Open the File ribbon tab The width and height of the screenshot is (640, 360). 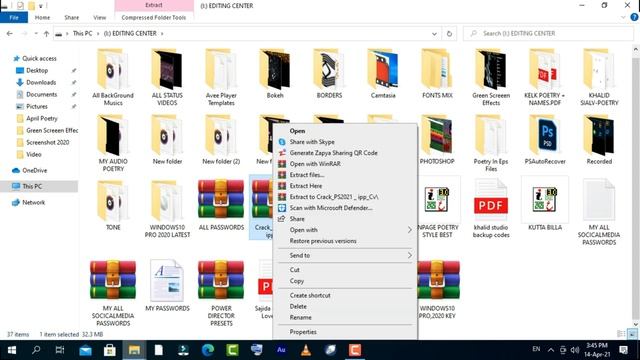[x=14, y=18]
